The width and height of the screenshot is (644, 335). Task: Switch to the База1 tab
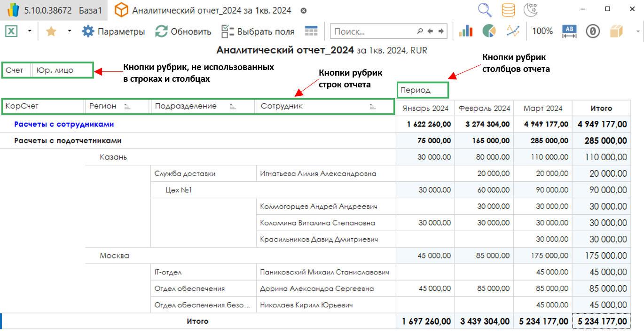pyautogui.click(x=89, y=10)
